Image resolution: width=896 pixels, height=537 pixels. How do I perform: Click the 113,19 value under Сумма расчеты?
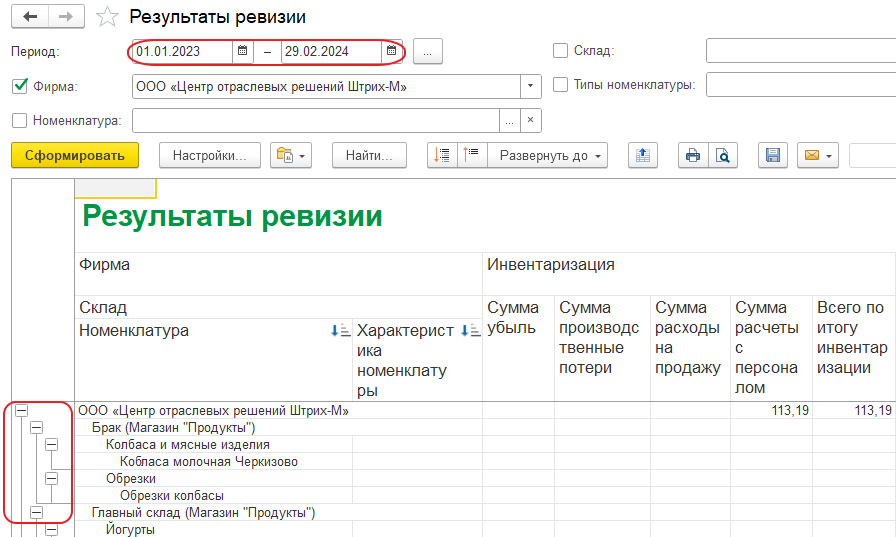pyautogui.click(x=790, y=410)
